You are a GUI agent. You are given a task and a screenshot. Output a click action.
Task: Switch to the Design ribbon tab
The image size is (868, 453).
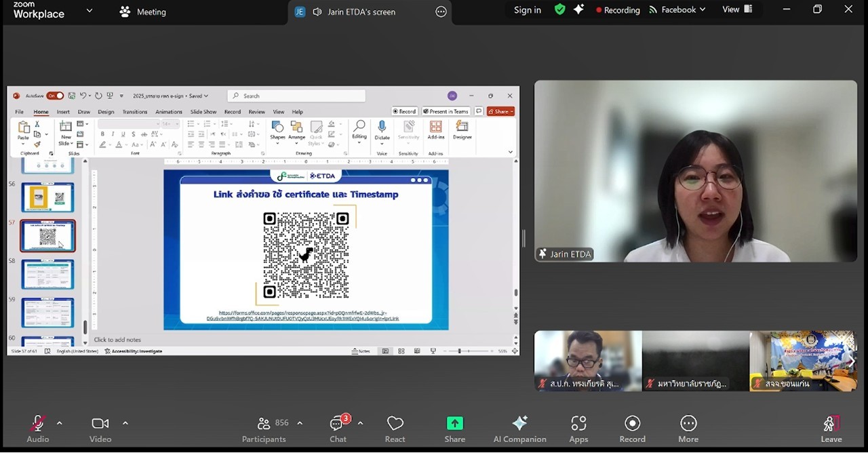(x=106, y=112)
